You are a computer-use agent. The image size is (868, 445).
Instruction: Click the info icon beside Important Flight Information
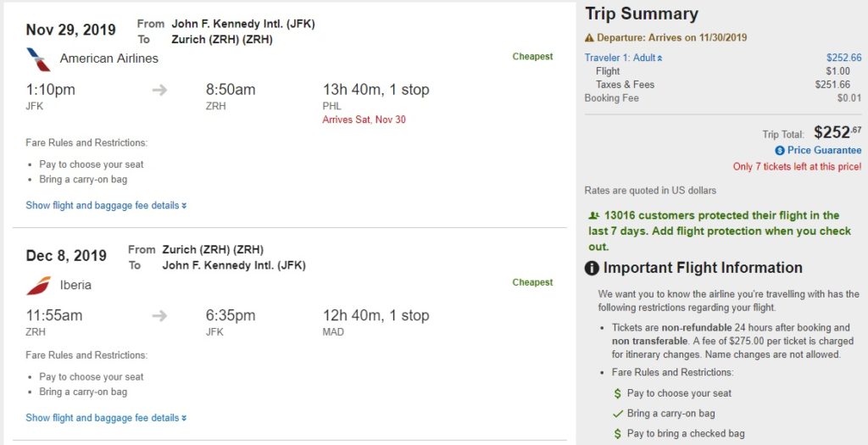click(593, 269)
